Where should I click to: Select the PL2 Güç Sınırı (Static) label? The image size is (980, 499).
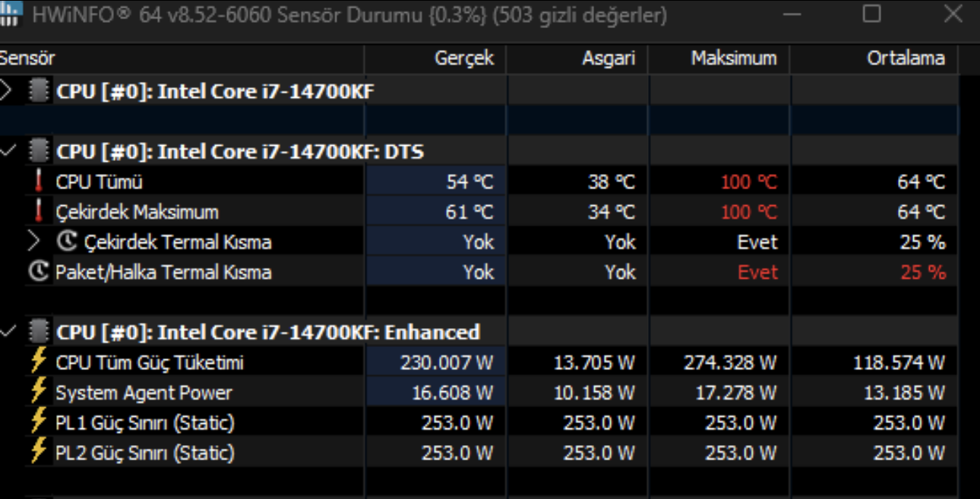(x=145, y=453)
